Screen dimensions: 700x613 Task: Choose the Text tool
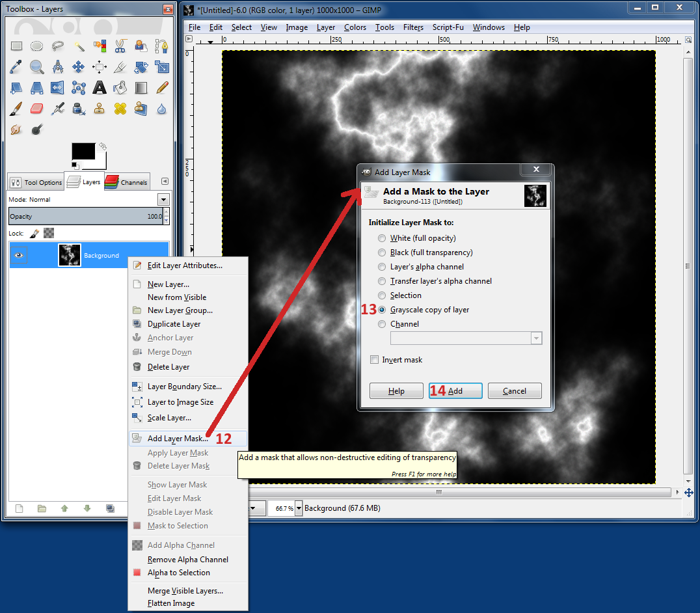coord(100,88)
